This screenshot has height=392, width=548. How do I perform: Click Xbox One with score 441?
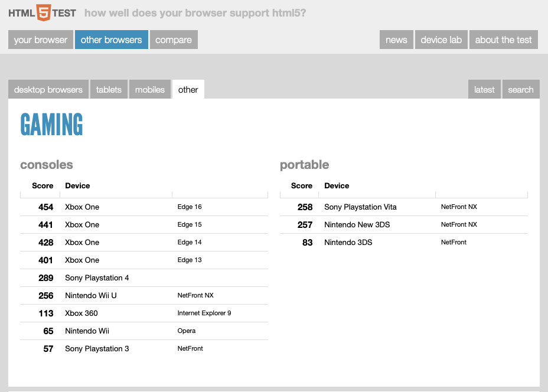pos(82,225)
